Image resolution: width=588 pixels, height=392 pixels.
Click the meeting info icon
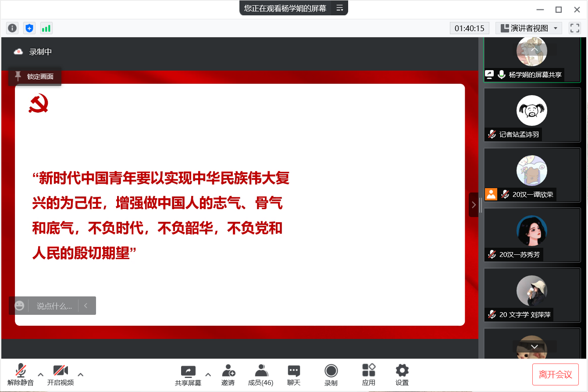pos(12,28)
